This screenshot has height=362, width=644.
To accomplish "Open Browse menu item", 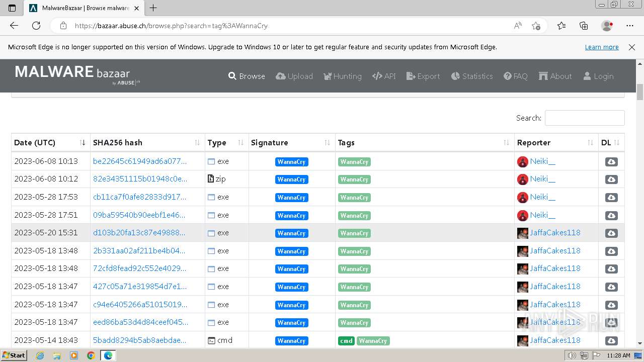I will tap(247, 76).
